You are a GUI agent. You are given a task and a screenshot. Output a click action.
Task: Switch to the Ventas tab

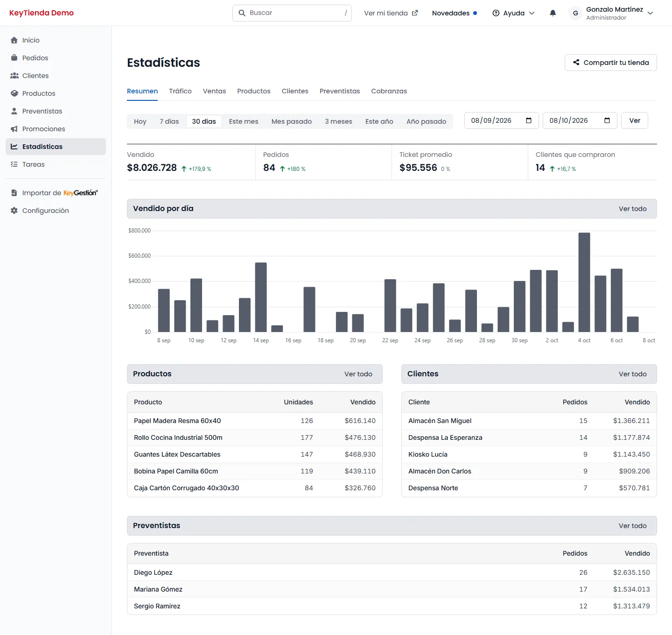point(215,91)
